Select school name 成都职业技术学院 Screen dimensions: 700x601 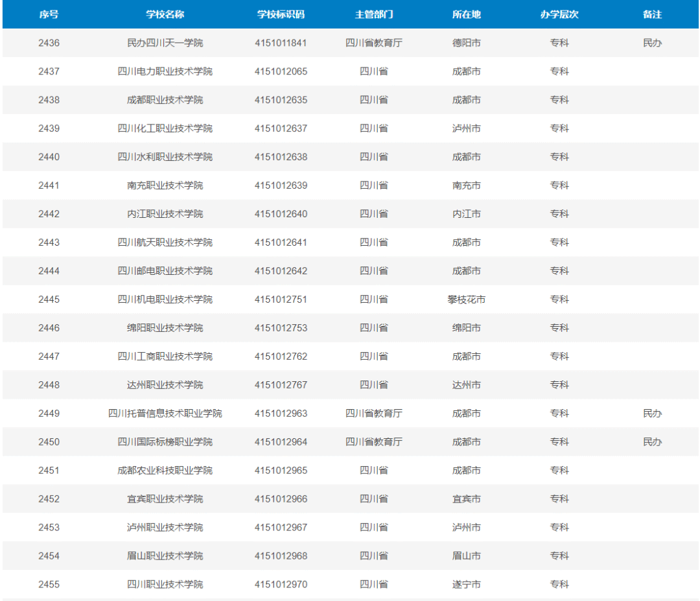(x=165, y=100)
